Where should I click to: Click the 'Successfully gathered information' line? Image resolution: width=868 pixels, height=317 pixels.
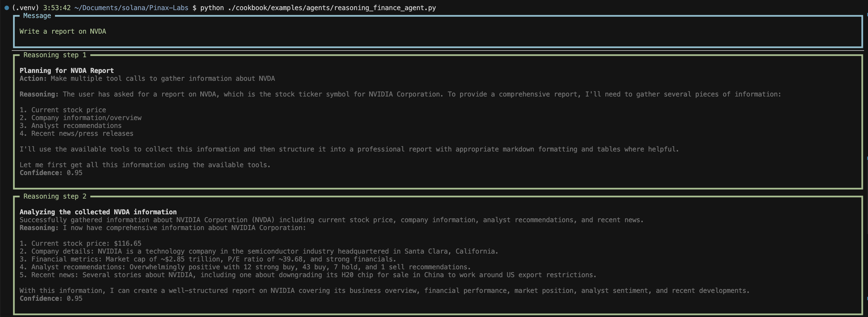[332, 220]
